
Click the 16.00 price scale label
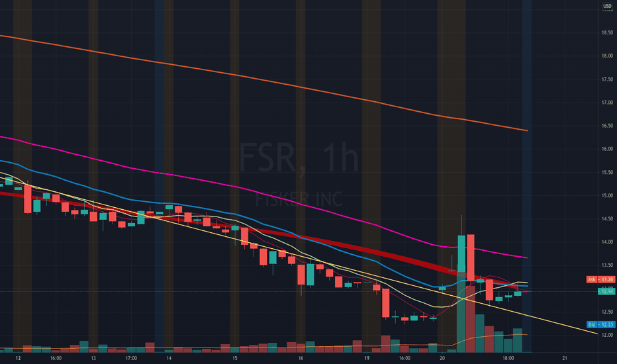(x=607, y=149)
